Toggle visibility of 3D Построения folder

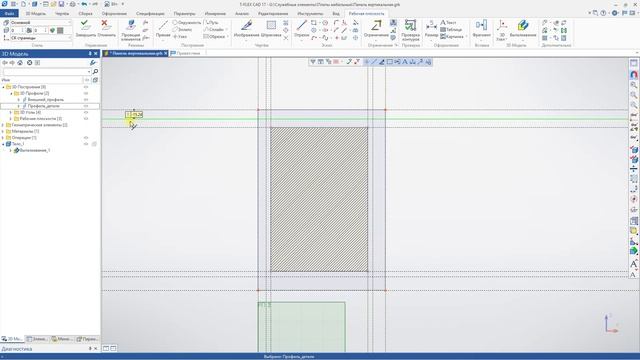(86, 87)
